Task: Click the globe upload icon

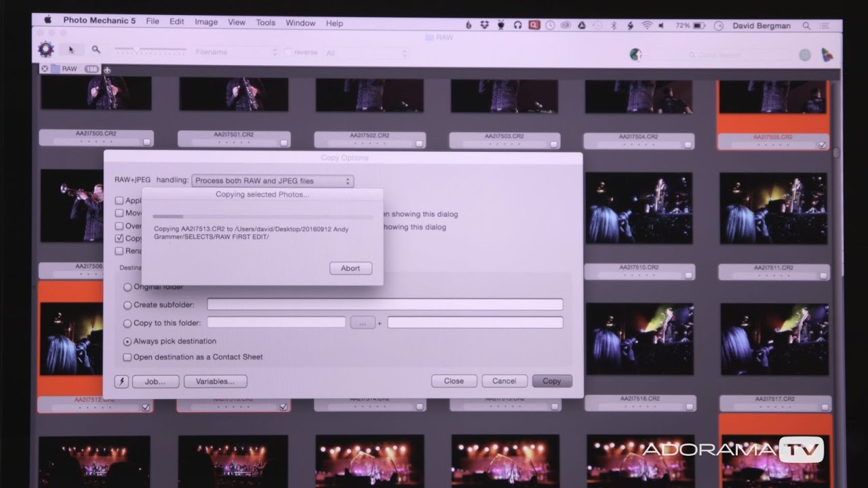Action: point(635,54)
